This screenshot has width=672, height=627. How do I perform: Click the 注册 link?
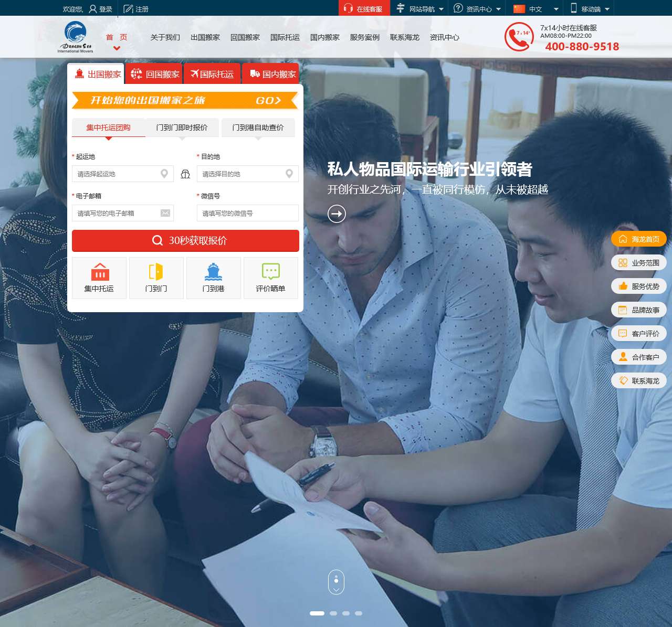(142, 9)
